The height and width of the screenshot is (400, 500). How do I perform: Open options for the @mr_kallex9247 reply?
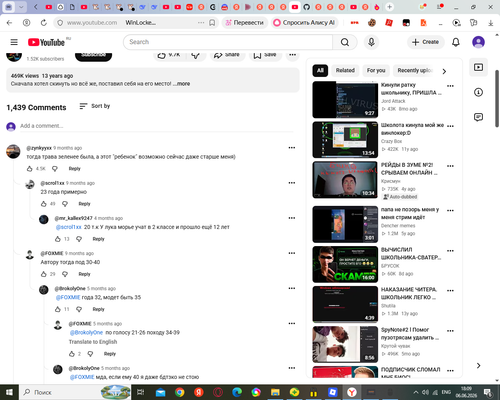(292, 218)
